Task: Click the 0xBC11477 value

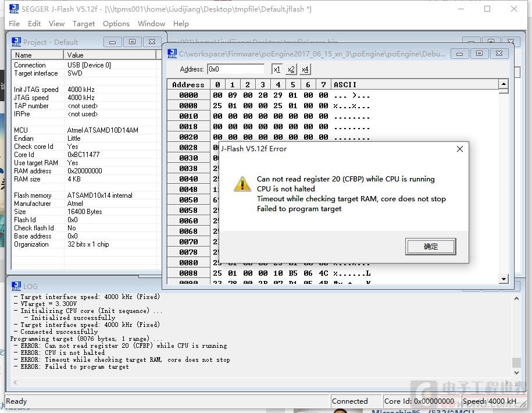Action: (x=84, y=155)
